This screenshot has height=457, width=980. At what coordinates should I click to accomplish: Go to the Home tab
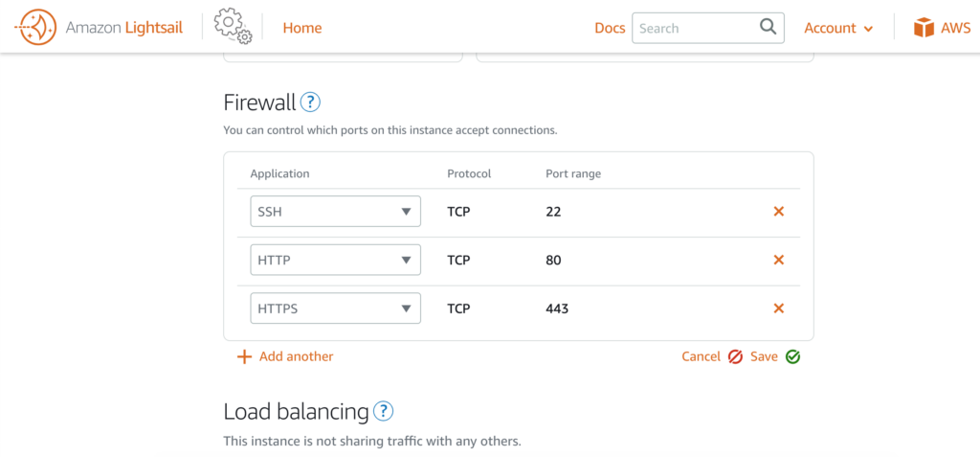[x=302, y=28]
